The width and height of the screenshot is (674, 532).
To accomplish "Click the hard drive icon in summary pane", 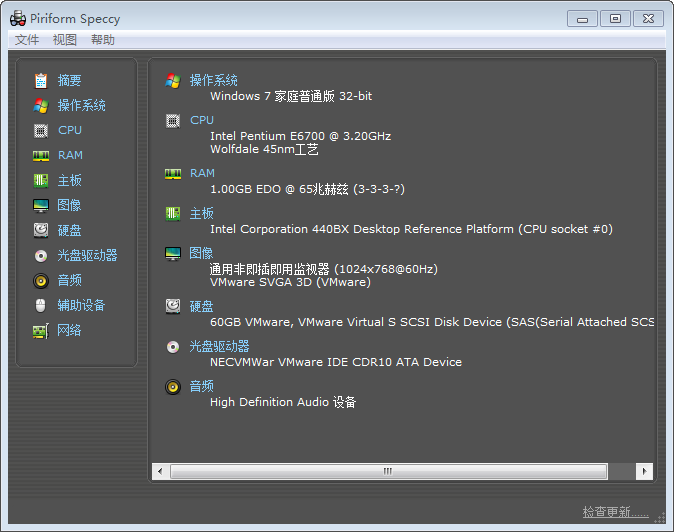I will 173,306.
